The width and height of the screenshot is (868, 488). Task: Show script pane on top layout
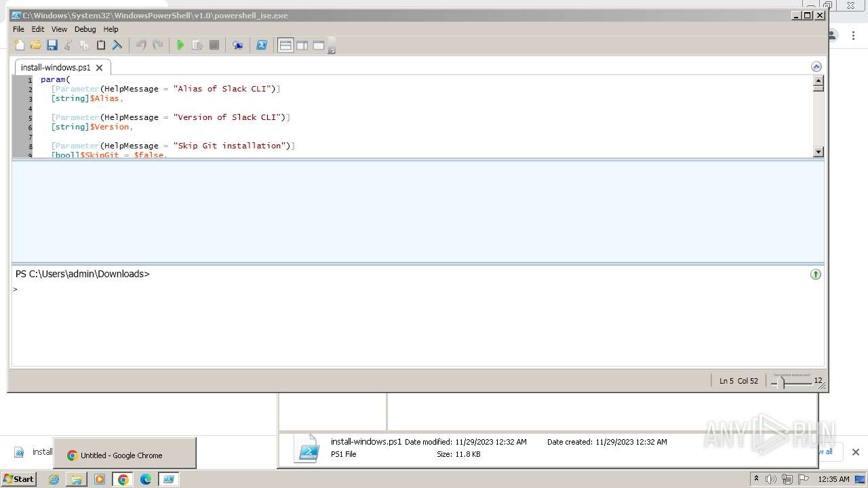285,45
